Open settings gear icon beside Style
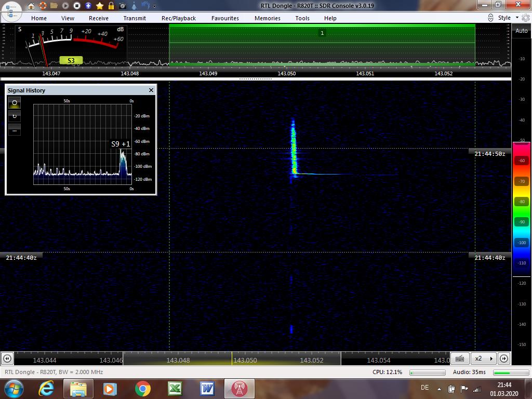 coord(526,18)
